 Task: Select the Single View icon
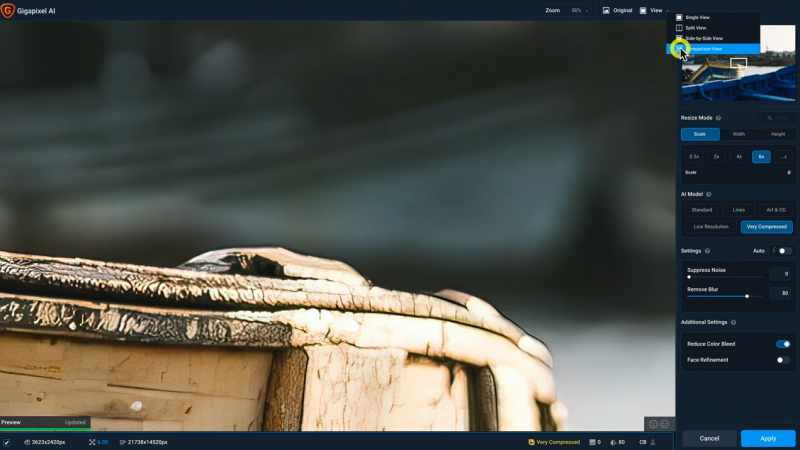(x=680, y=17)
